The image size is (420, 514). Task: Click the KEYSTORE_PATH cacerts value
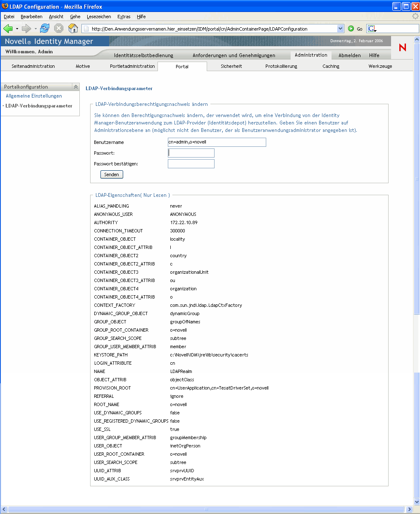(x=209, y=355)
